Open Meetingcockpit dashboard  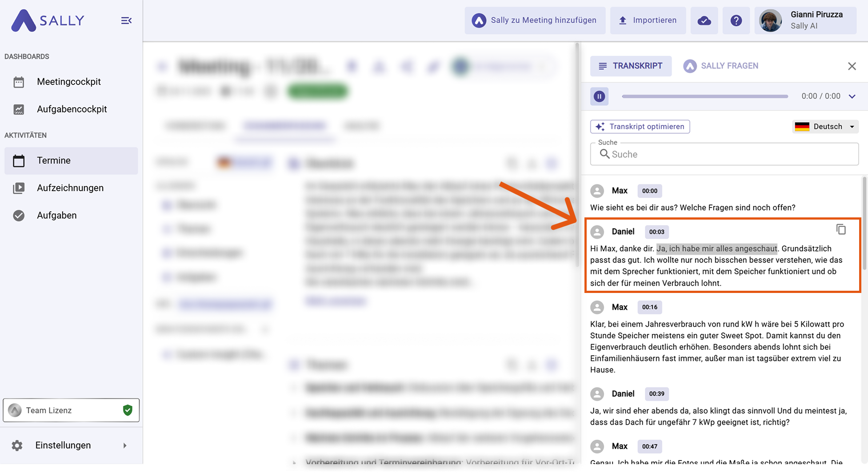[69, 82]
